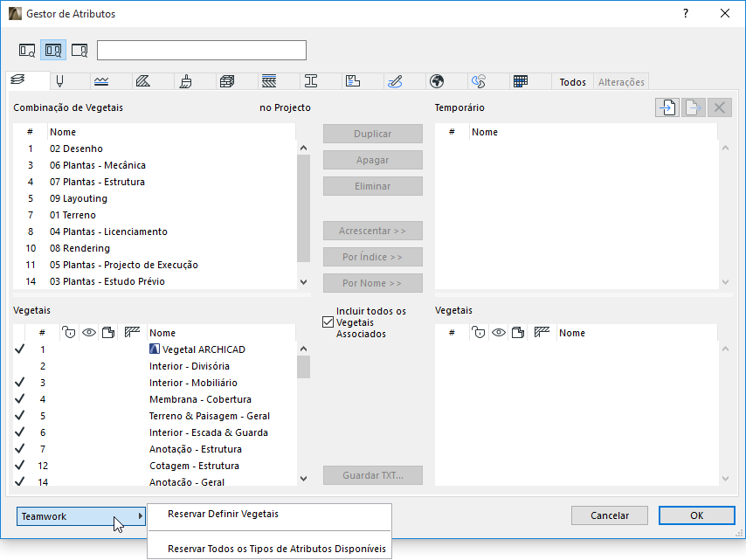
Task: Select 09 Layouting row
Action: 155,198
